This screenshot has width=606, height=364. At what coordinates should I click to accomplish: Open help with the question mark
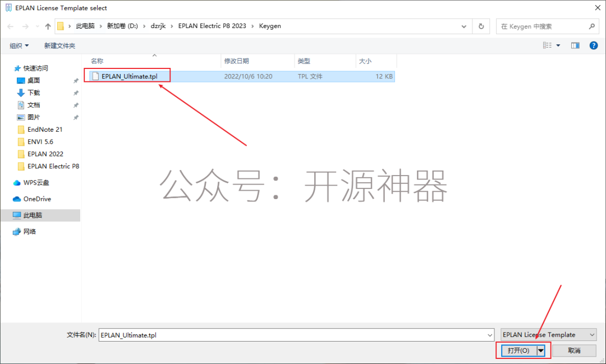click(594, 45)
